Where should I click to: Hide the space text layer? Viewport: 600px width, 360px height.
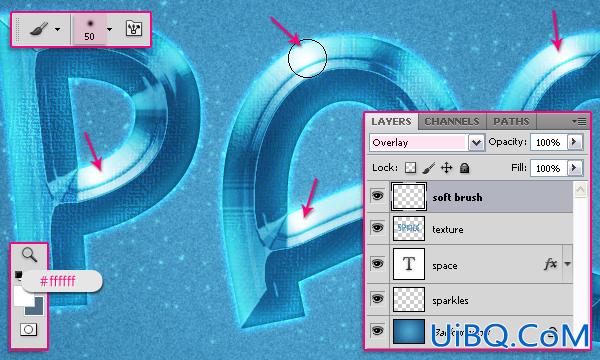(x=377, y=264)
